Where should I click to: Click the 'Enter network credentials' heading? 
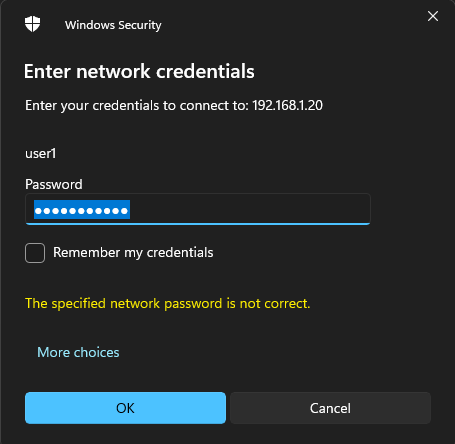(139, 71)
